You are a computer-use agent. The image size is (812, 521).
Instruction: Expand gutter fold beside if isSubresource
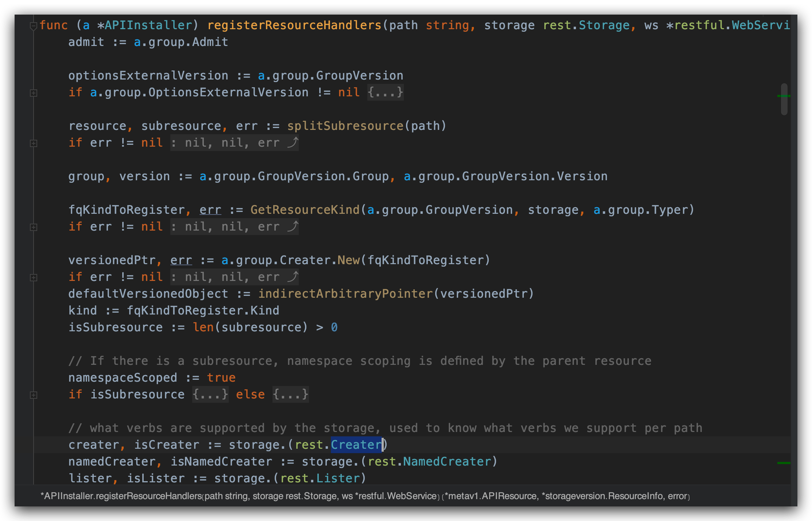[x=34, y=395]
